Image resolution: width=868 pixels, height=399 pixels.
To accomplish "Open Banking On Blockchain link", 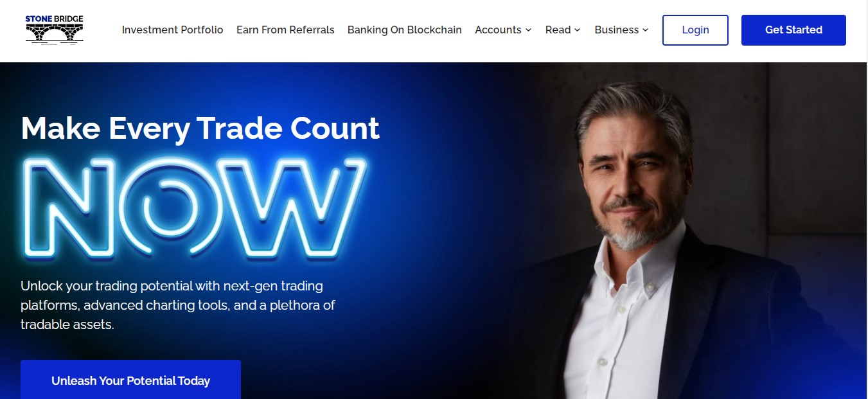I will 405,30.
